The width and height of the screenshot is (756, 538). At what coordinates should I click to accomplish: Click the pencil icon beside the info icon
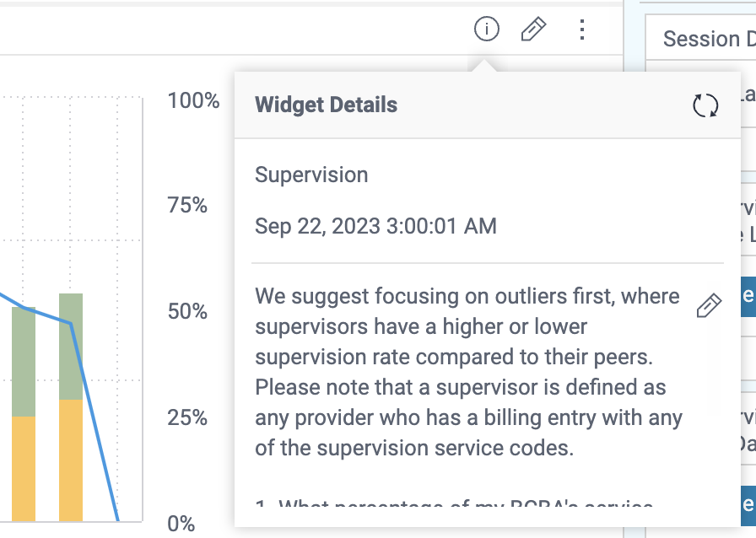click(x=533, y=30)
